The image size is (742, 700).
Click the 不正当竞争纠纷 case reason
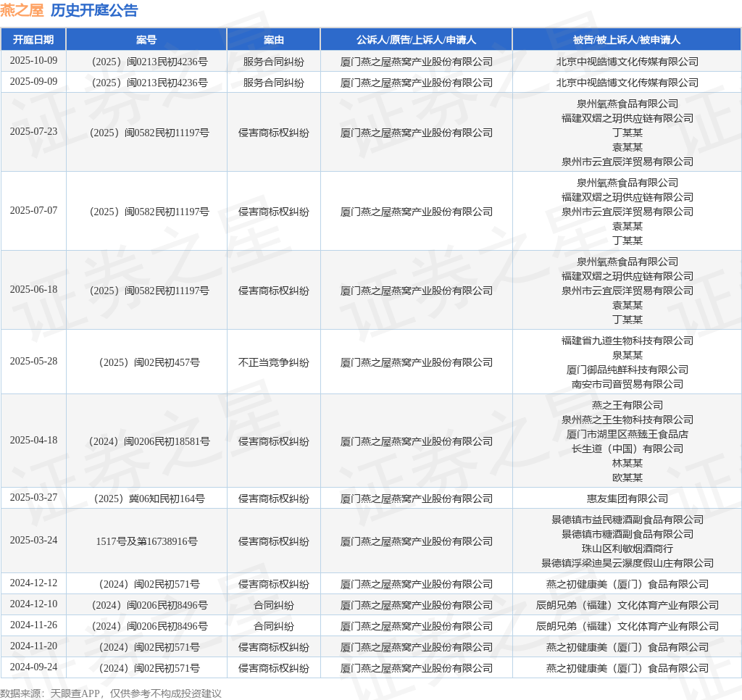273,362
